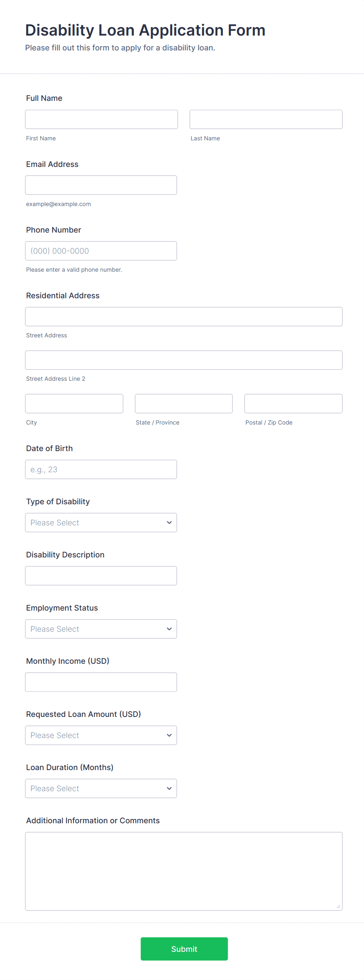The image size is (364, 980).
Task: Click the Phone Number field
Action: click(x=101, y=251)
